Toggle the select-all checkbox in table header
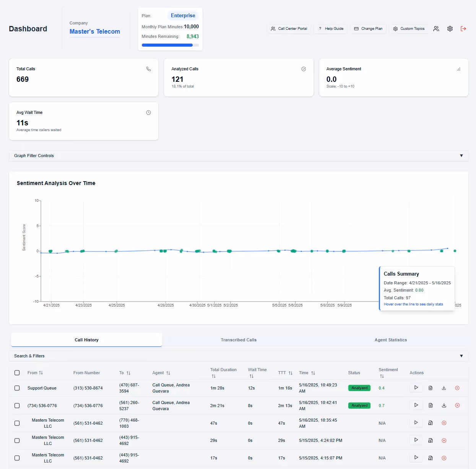The width and height of the screenshot is (476, 469). pos(17,373)
